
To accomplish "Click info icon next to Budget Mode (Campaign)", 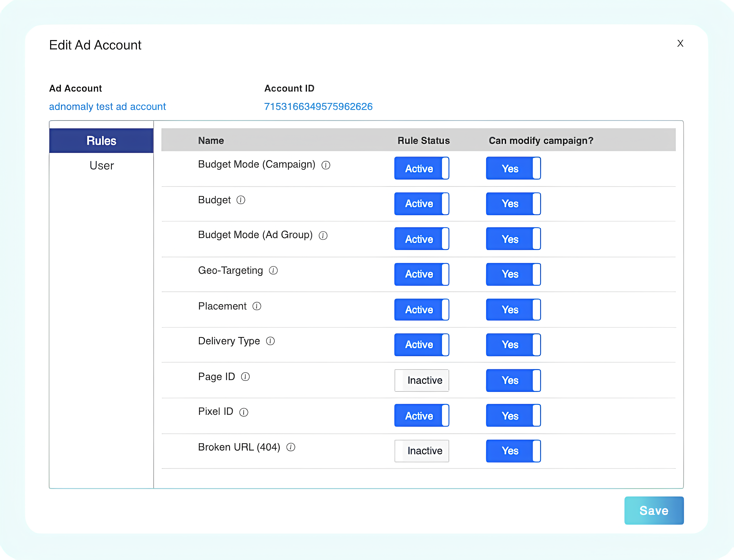I will coord(326,165).
